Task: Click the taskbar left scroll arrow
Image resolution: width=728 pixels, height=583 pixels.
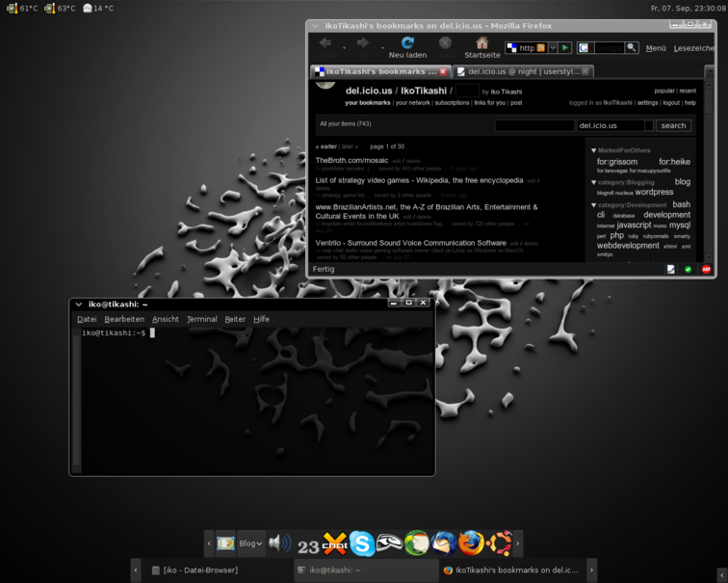Action: tap(136, 570)
